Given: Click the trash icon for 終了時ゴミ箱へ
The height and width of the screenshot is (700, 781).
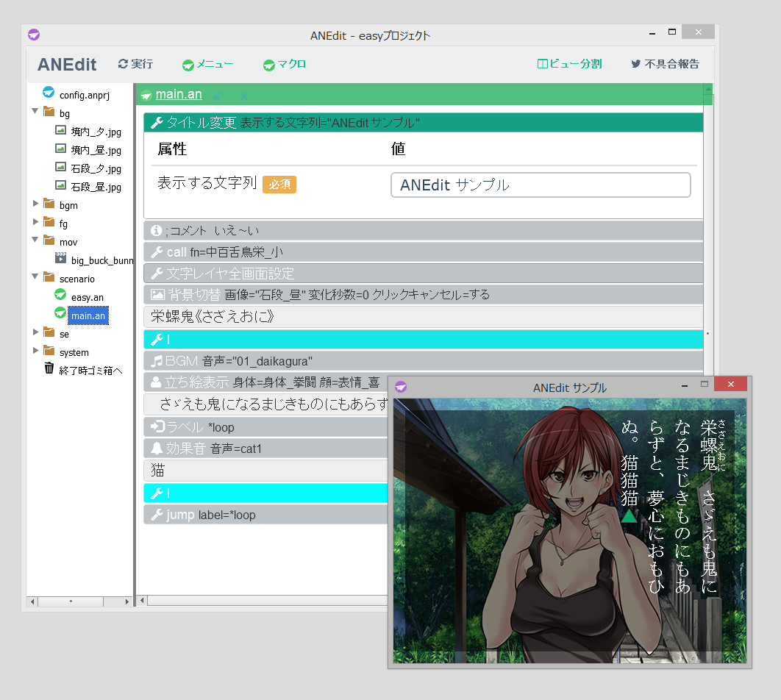Looking at the screenshot, I should coord(49,368).
